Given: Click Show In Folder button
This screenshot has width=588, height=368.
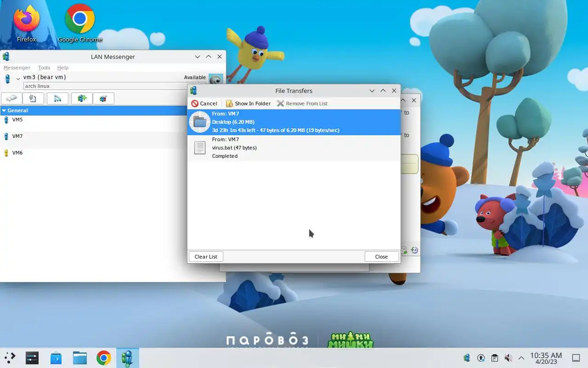Looking at the screenshot, I should pos(248,103).
